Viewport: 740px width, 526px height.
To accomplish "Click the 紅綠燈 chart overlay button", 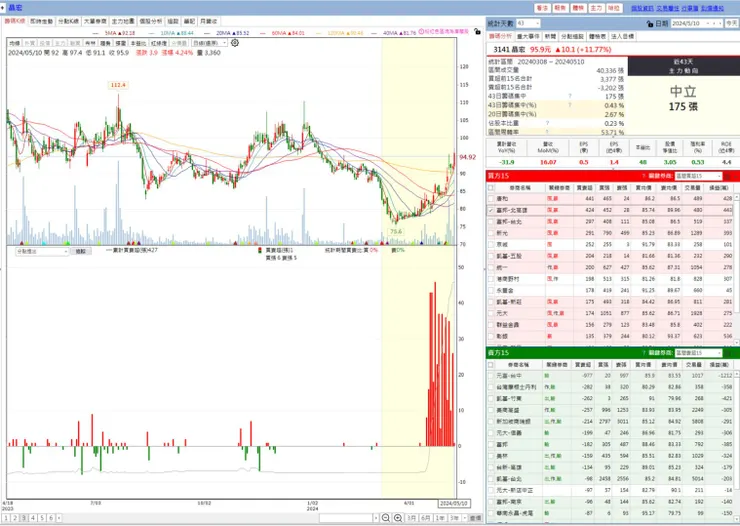I will point(159,43).
